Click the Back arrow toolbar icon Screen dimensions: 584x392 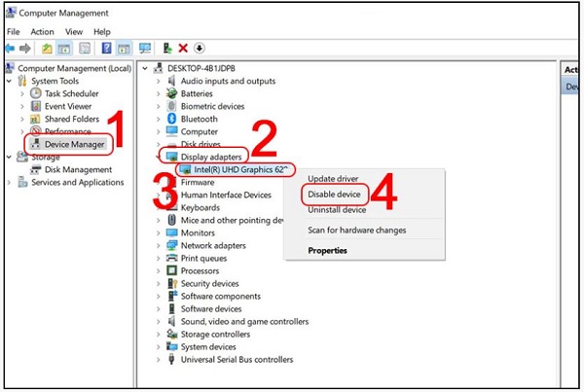point(10,49)
